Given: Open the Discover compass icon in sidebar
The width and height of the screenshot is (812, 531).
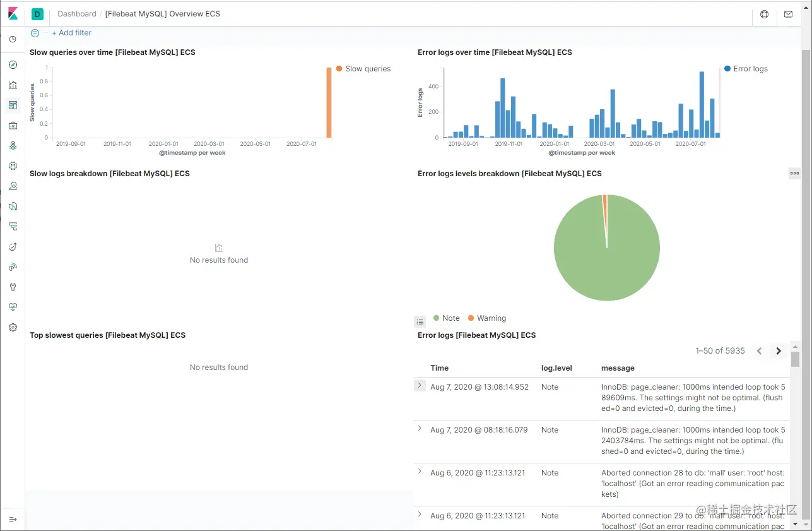Looking at the screenshot, I should (x=13, y=64).
